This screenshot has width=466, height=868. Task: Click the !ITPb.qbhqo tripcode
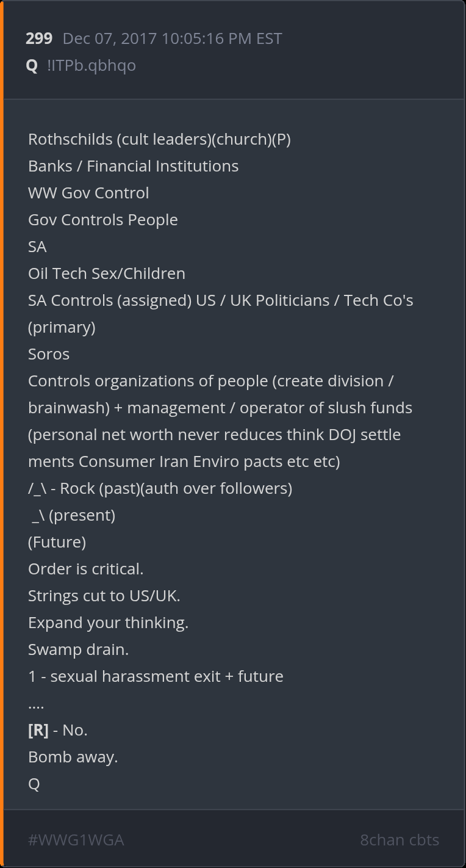[x=91, y=65]
